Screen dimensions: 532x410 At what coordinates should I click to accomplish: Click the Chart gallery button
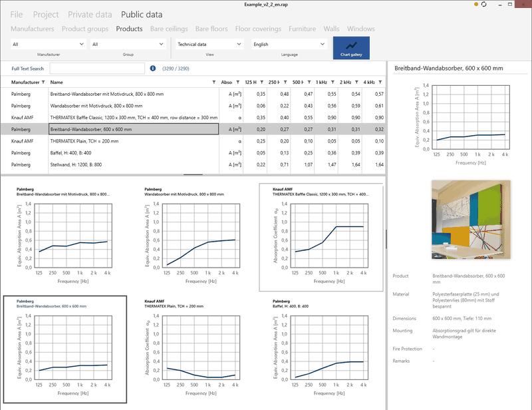coord(350,48)
